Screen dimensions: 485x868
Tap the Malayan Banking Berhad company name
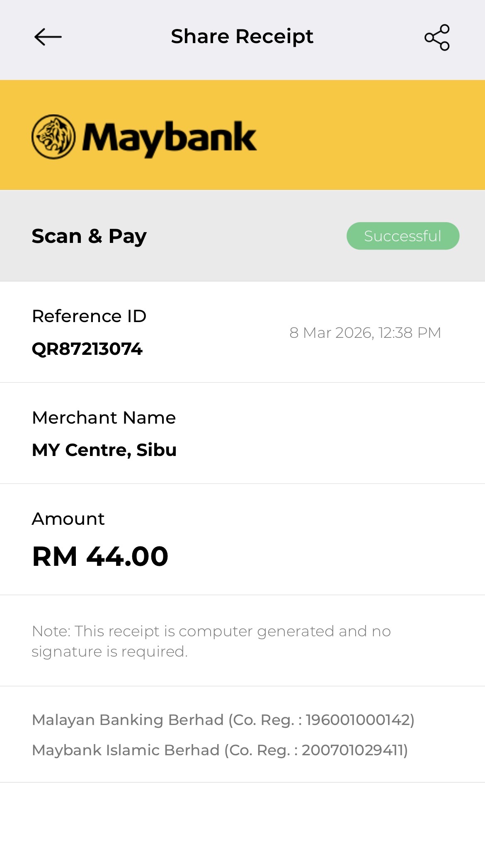pos(128,720)
